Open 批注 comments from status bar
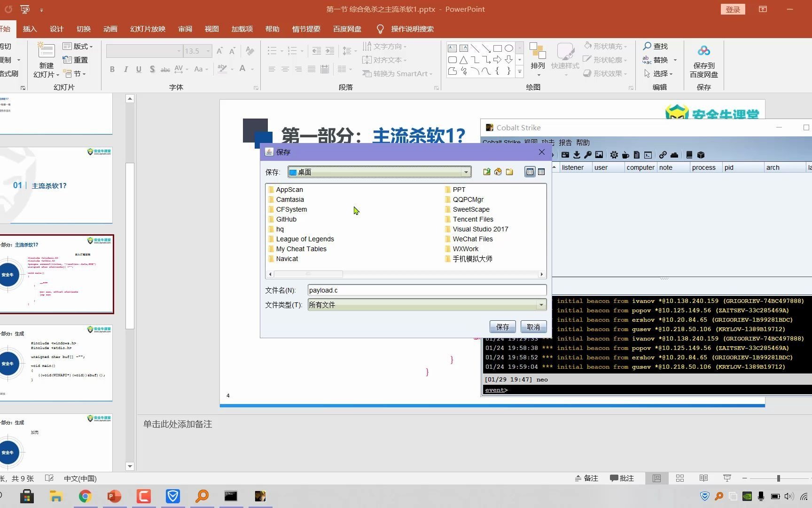The height and width of the screenshot is (508, 812). (x=622, y=478)
